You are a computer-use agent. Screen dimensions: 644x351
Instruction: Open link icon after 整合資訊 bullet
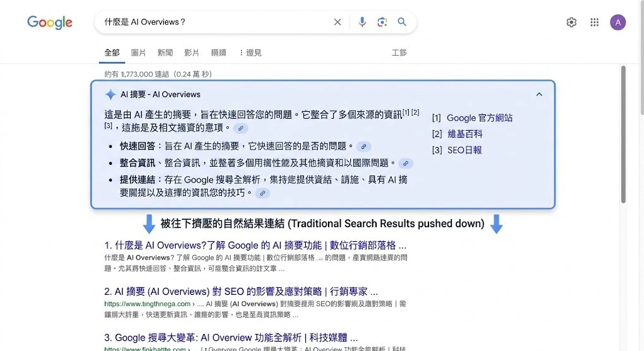click(x=405, y=164)
